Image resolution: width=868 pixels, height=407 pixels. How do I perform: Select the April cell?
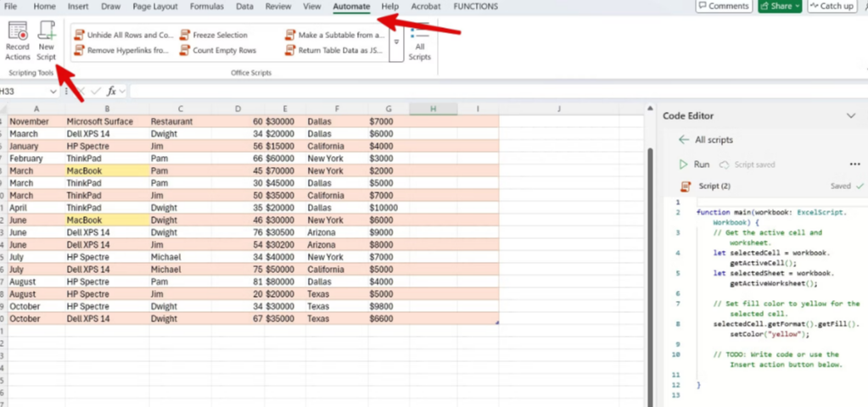click(36, 208)
